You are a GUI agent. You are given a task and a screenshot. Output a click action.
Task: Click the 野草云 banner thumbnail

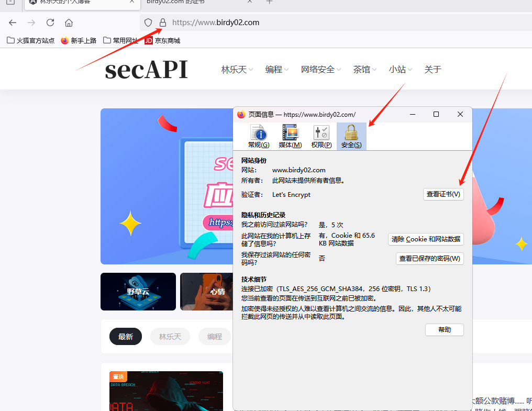[138, 292]
